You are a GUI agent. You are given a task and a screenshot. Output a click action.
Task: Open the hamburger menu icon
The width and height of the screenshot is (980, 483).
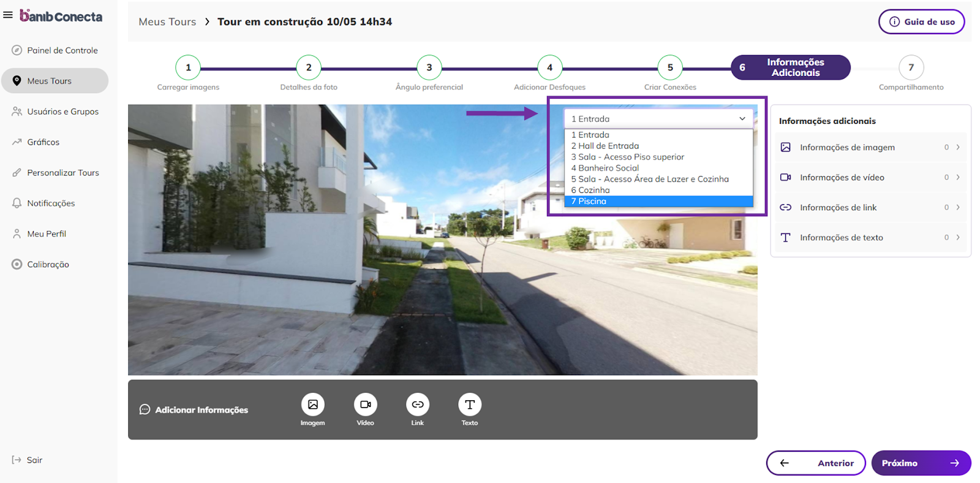point(8,15)
